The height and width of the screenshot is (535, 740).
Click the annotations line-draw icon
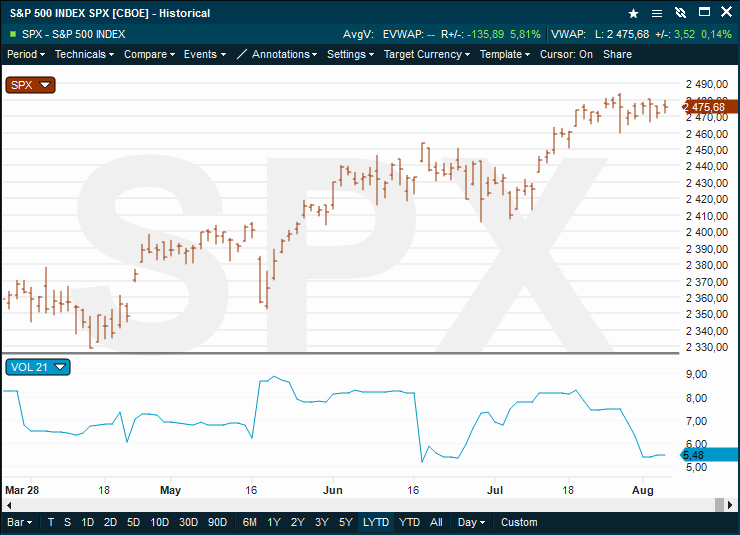pyautogui.click(x=242, y=54)
